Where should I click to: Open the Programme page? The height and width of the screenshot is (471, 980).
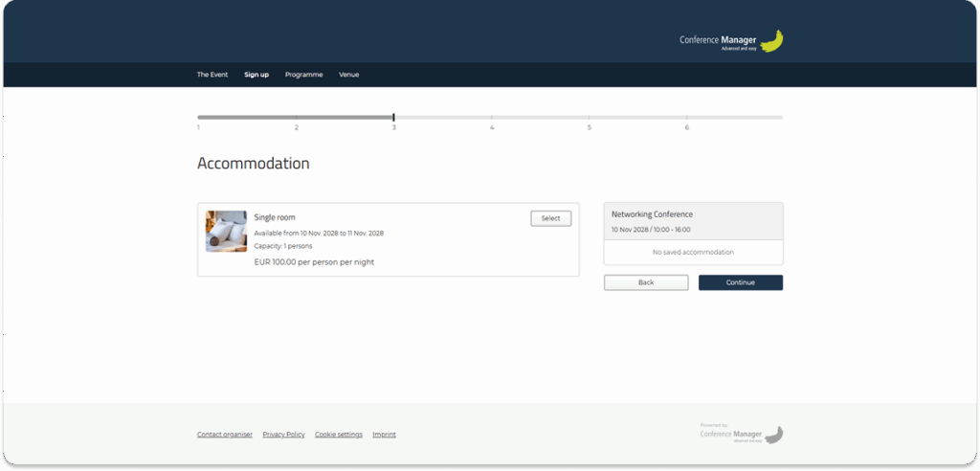(x=303, y=75)
